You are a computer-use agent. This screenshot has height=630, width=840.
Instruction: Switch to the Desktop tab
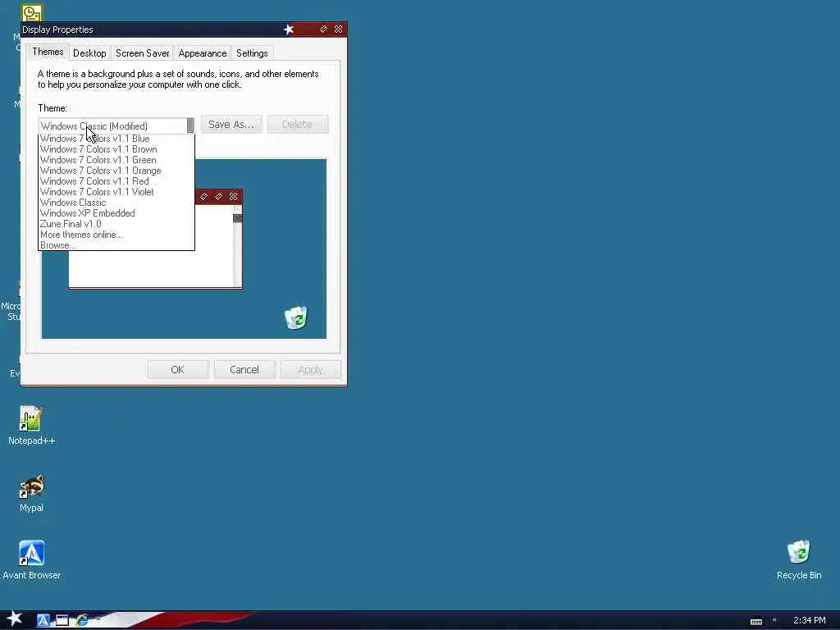coord(89,53)
